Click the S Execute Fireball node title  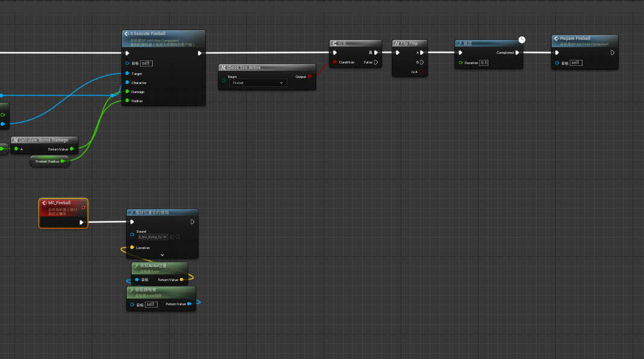tap(148, 34)
